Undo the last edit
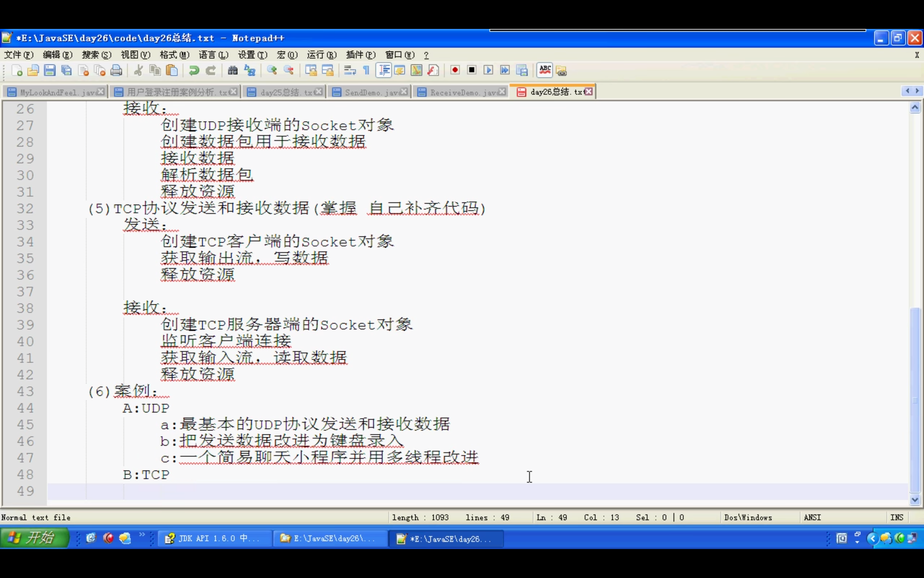The height and width of the screenshot is (578, 924). click(x=194, y=71)
